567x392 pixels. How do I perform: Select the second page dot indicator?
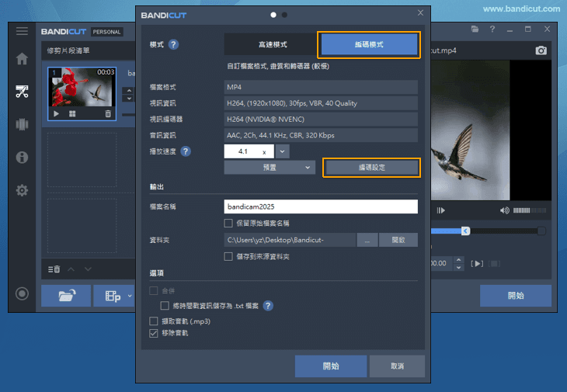(x=284, y=15)
